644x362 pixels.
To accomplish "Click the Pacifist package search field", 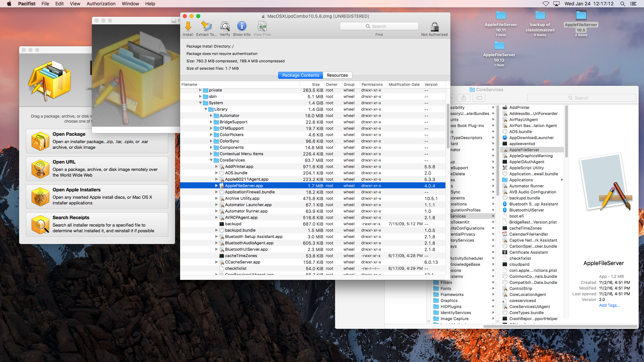I will tap(379, 26).
